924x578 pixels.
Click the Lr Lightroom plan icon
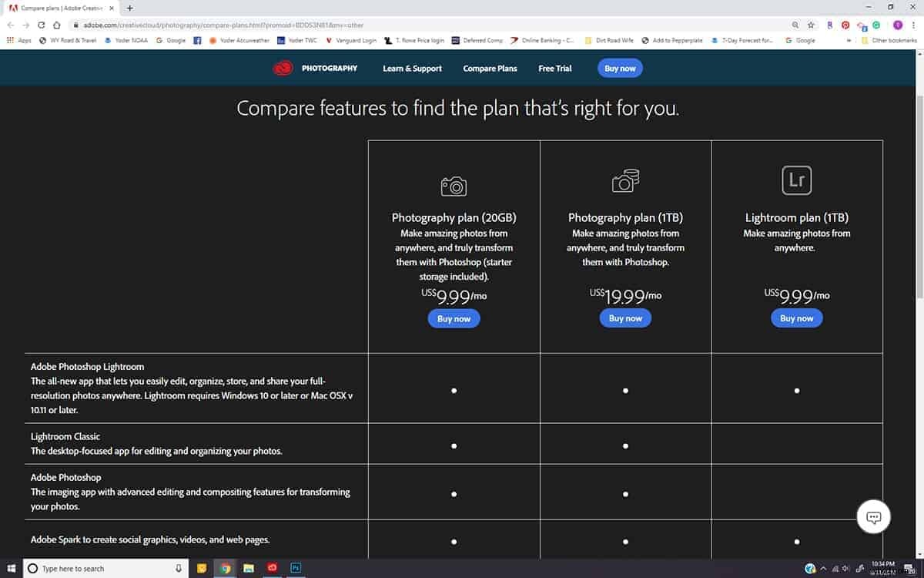[x=796, y=180]
